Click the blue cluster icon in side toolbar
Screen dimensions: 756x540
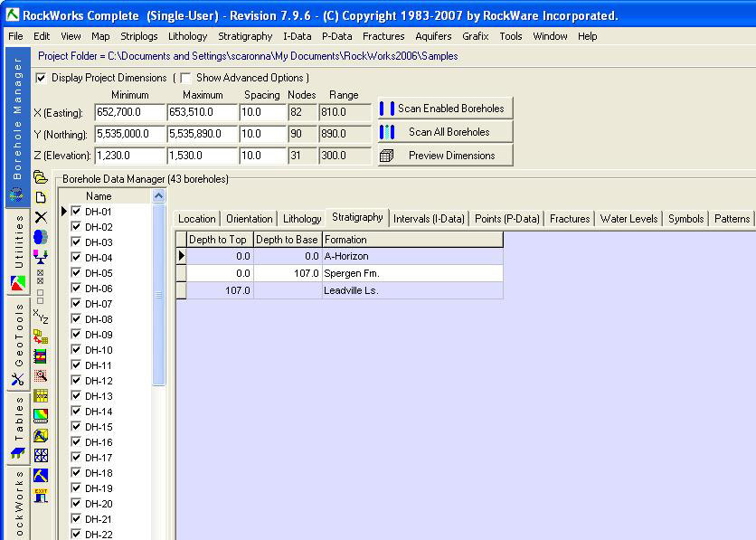pyautogui.click(x=41, y=237)
